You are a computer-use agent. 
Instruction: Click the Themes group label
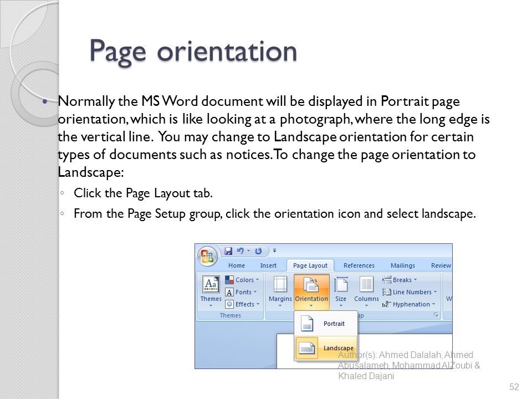click(230, 315)
